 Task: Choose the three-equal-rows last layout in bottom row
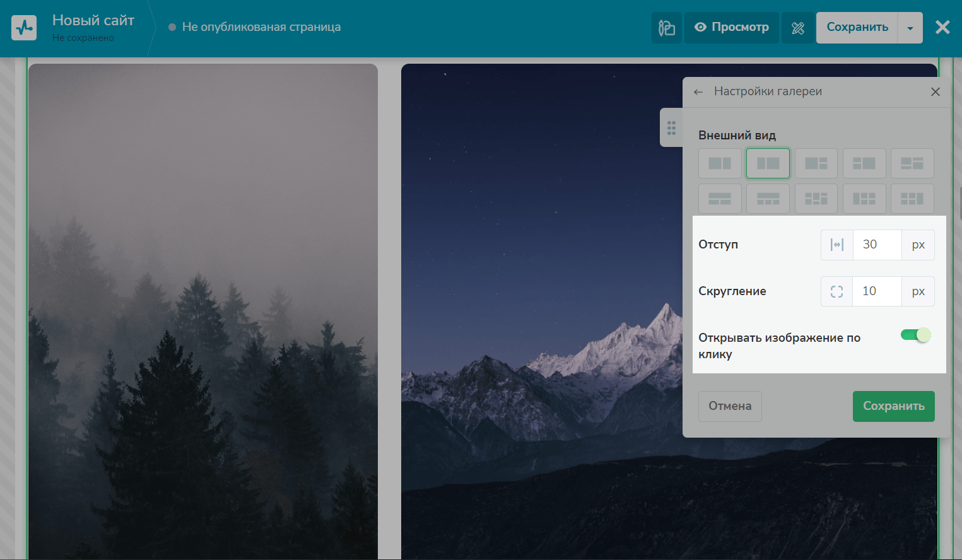(x=912, y=199)
